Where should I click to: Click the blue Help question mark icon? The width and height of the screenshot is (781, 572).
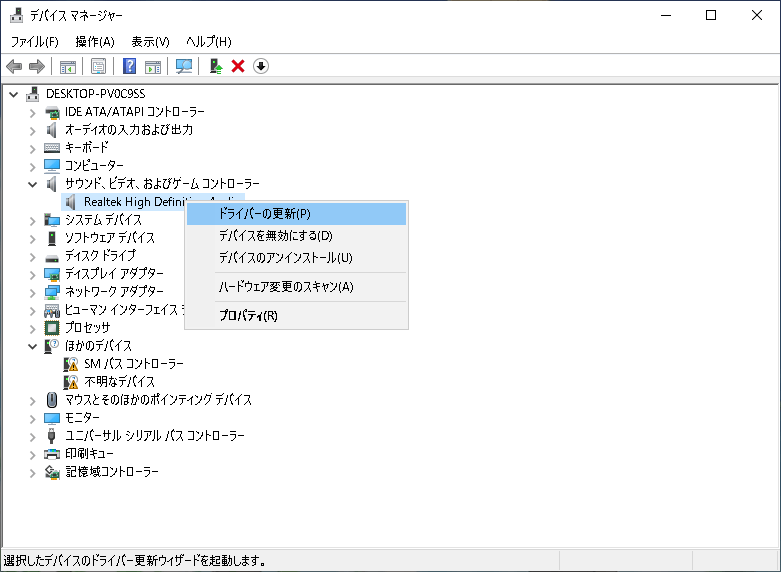(x=130, y=66)
